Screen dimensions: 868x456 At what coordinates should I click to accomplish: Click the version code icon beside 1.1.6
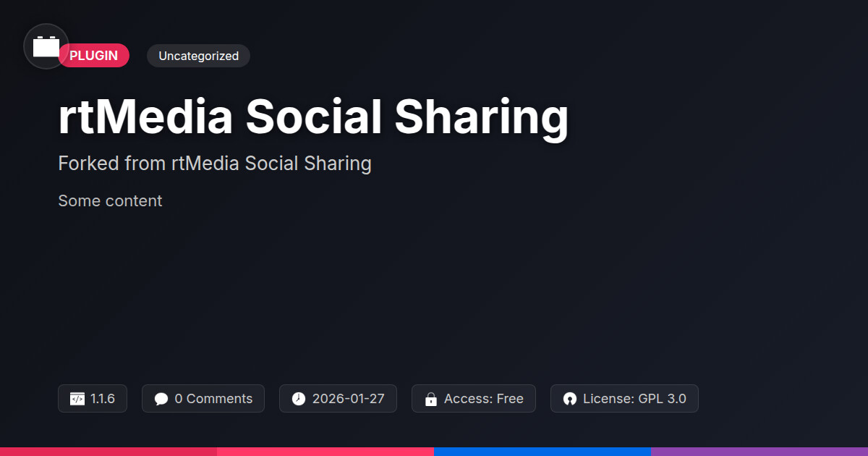77,399
